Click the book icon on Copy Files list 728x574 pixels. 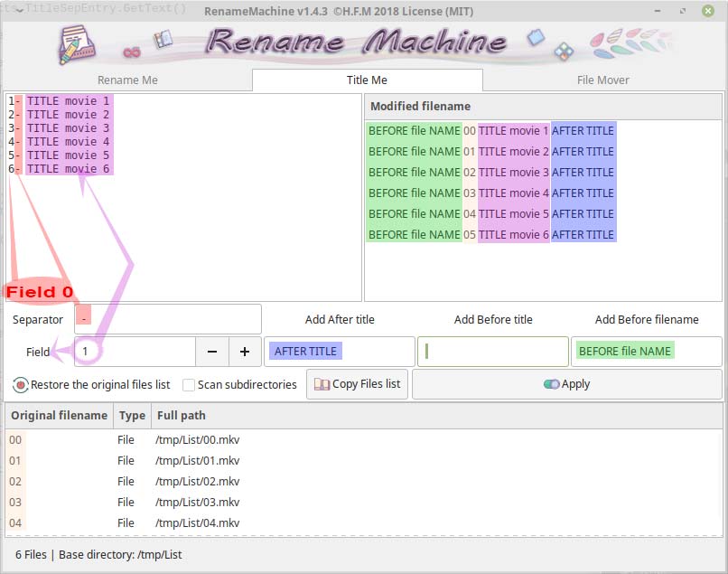tap(322, 384)
